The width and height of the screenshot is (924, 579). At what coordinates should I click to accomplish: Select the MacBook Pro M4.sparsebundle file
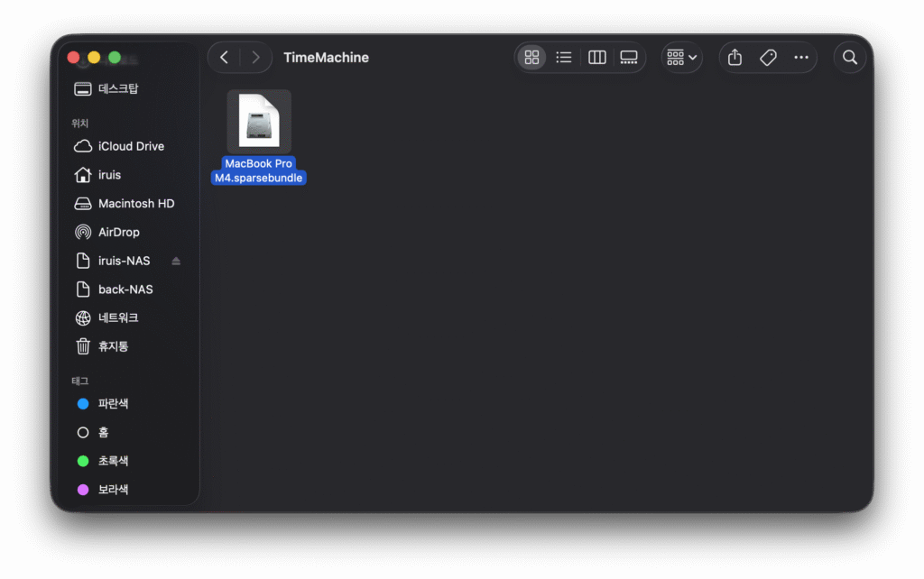click(259, 120)
